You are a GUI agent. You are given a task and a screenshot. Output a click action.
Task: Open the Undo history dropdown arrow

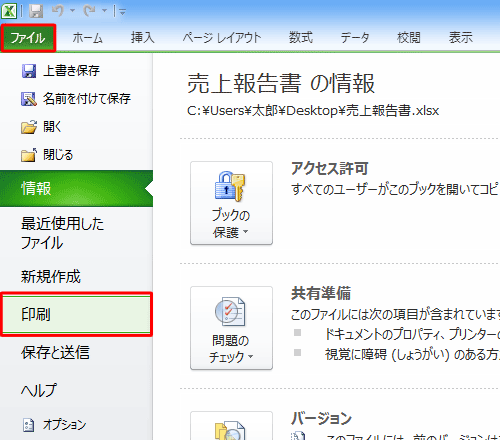72,11
